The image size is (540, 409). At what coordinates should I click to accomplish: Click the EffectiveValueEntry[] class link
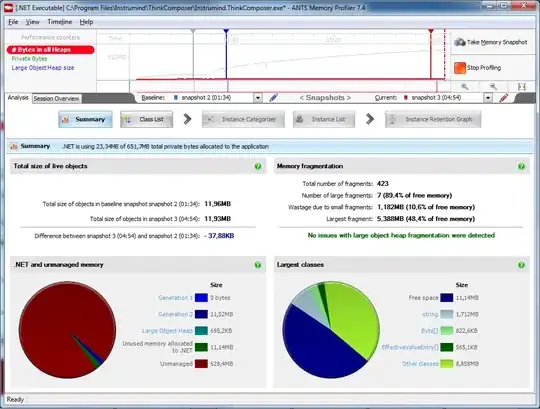pos(410,347)
